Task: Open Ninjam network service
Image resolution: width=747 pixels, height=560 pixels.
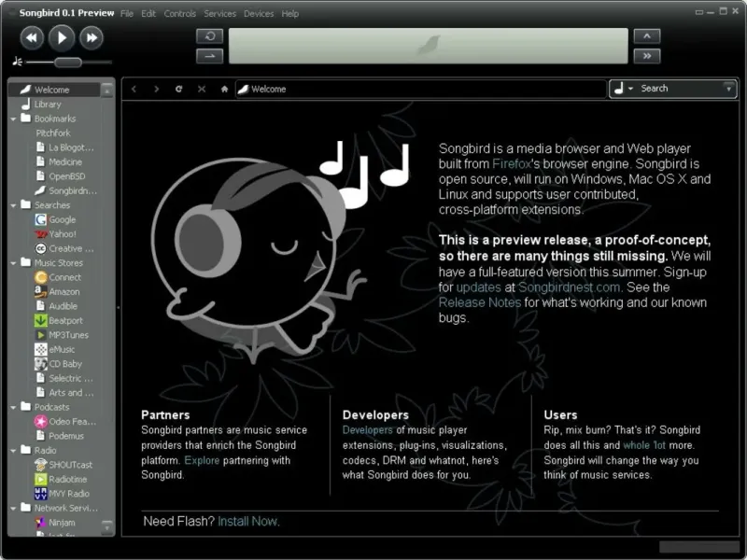Action: [55, 523]
